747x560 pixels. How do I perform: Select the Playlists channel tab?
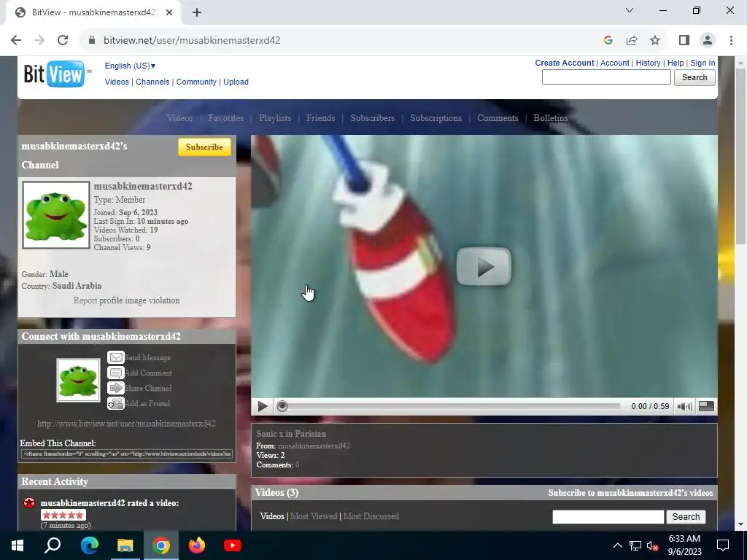pos(275,118)
